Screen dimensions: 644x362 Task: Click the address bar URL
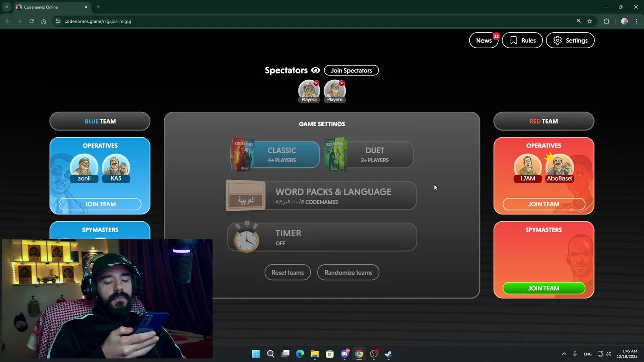[x=98, y=21]
